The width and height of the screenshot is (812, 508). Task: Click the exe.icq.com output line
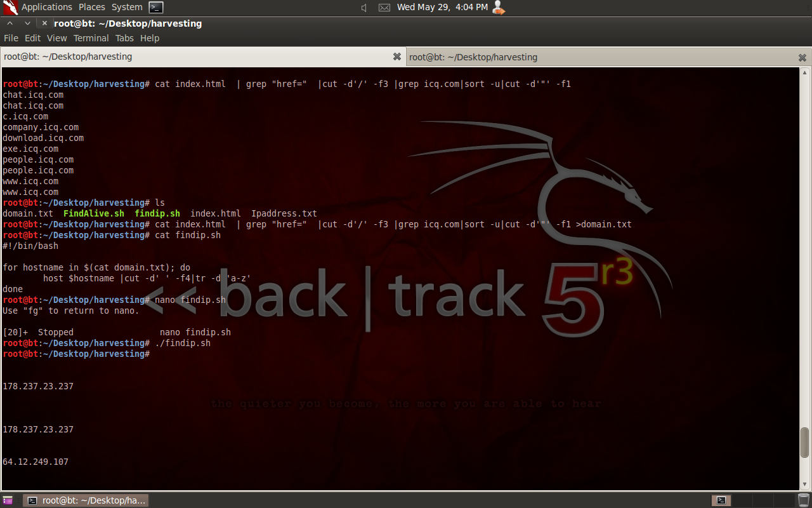point(30,149)
